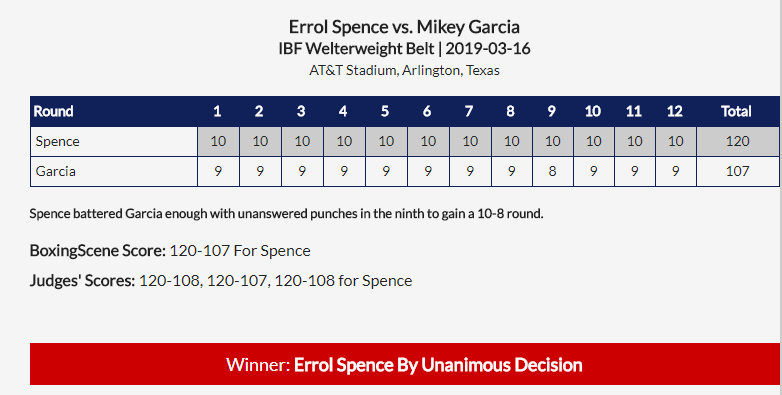This screenshot has width=782, height=395.
Task: Click the round 1 column header
Action: point(217,111)
